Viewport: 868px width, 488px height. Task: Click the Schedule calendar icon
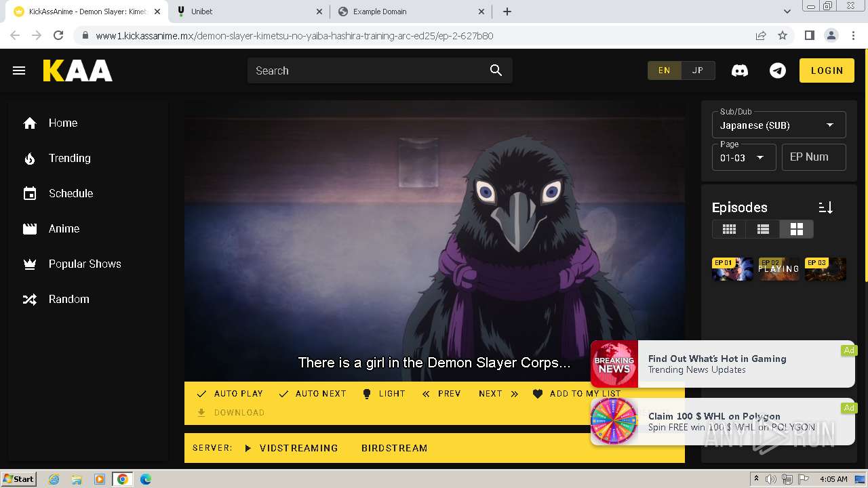click(30, 194)
